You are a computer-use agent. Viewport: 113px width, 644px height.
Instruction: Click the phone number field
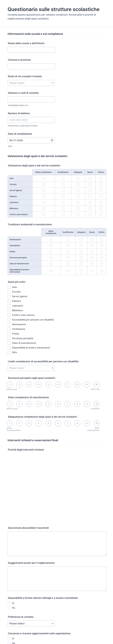(31, 120)
